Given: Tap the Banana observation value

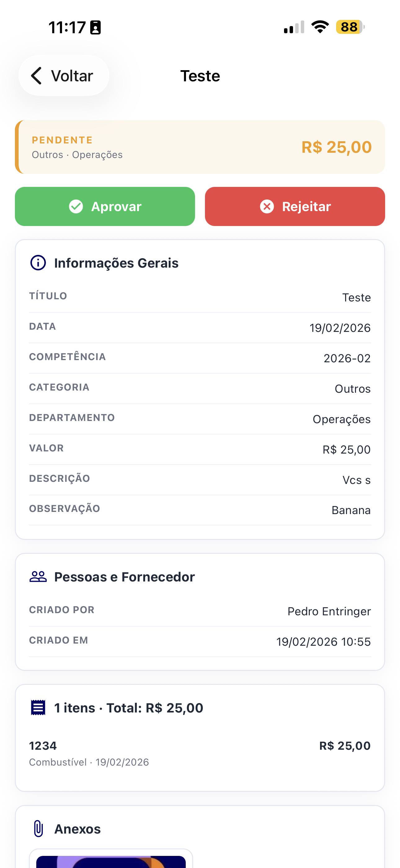Looking at the screenshot, I should (351, 510).
